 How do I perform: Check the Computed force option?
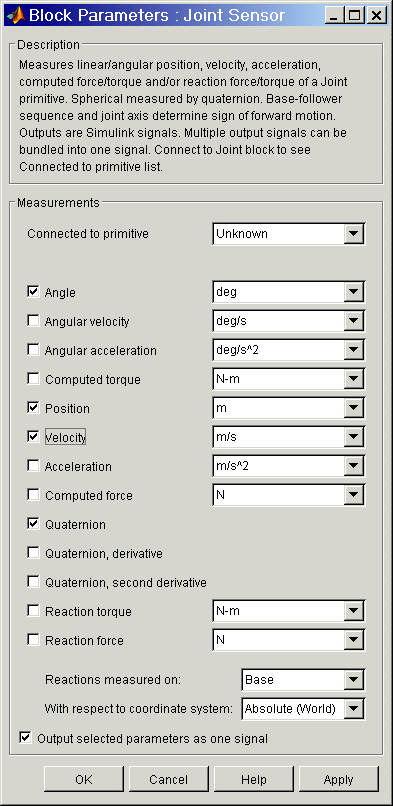(x=33, y=495)
